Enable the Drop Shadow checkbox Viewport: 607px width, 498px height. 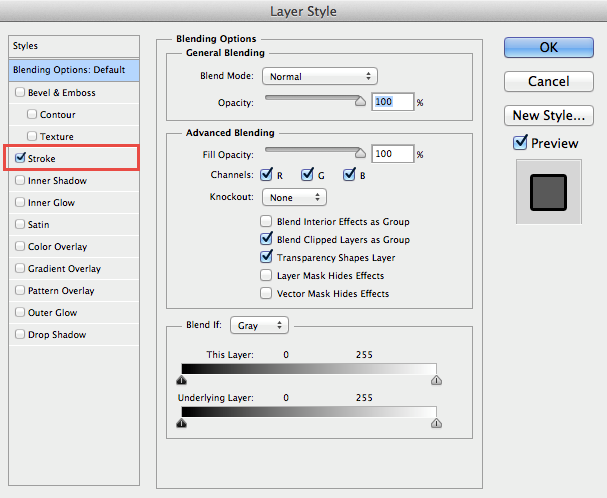[20, 334]
